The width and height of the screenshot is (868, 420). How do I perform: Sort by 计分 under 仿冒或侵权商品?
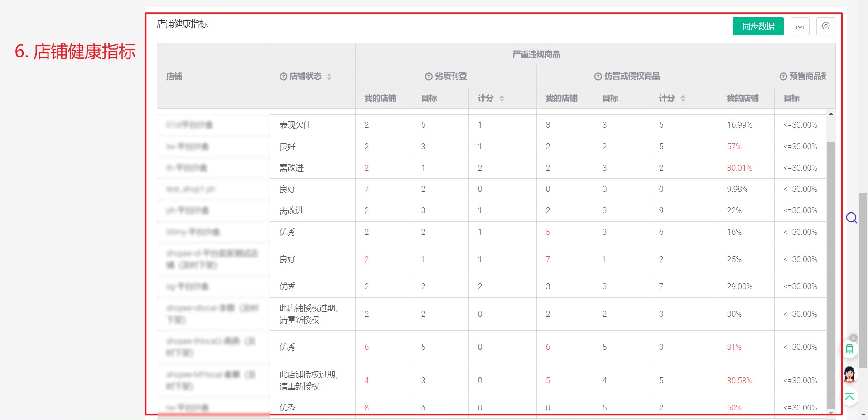point(683,99)
